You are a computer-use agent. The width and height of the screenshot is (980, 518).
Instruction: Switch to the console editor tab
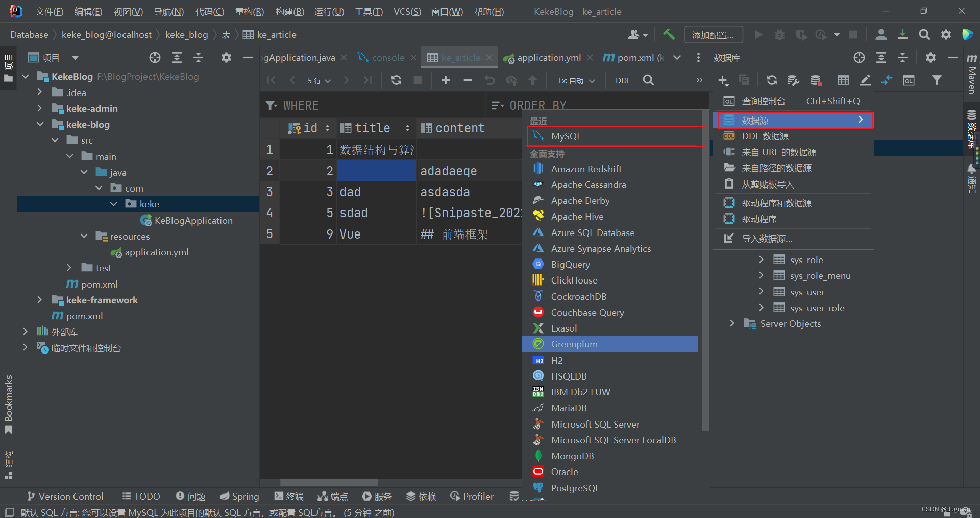[x=388, y=58]
